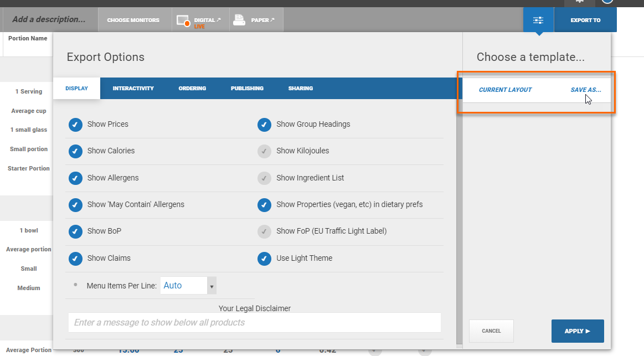644x356 pixels.
Task: Click the export options sliders icon
Action: coord(538,20)
